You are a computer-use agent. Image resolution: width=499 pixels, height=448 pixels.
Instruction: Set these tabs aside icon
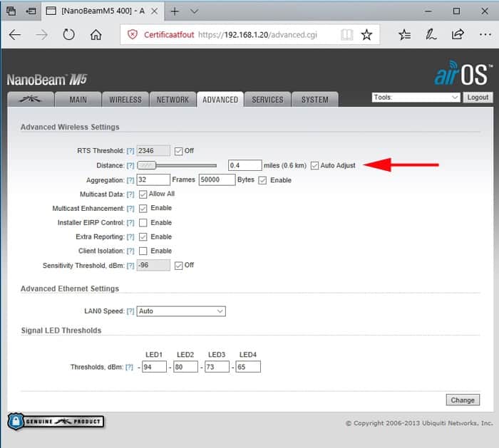pyautogui.click(x=31, y=11)
